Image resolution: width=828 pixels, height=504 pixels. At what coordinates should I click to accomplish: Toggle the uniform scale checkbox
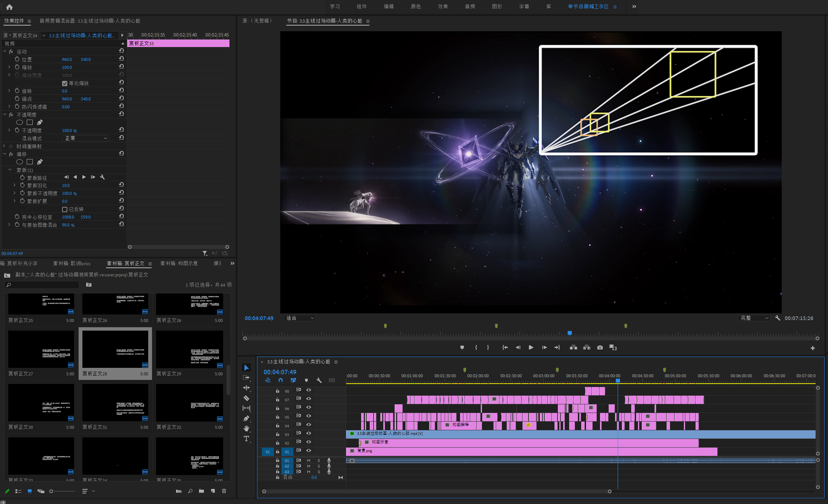65,83
